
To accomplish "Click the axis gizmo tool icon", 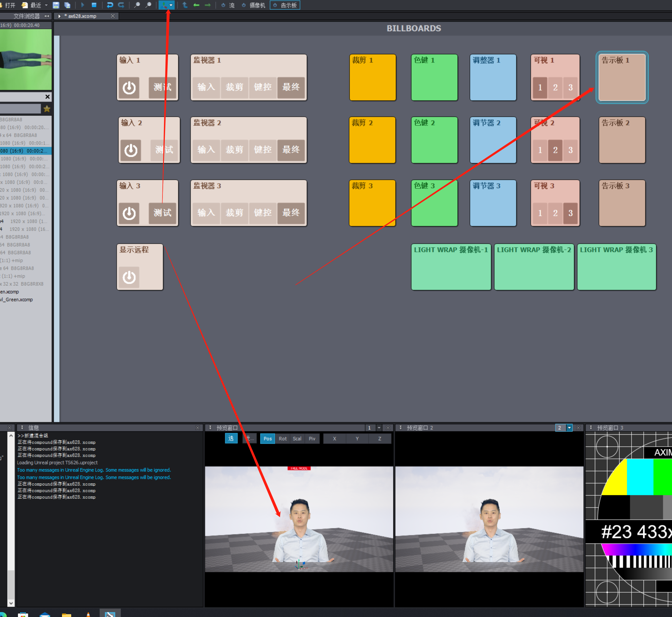I will pyautogui.click(x=163, y=5).
